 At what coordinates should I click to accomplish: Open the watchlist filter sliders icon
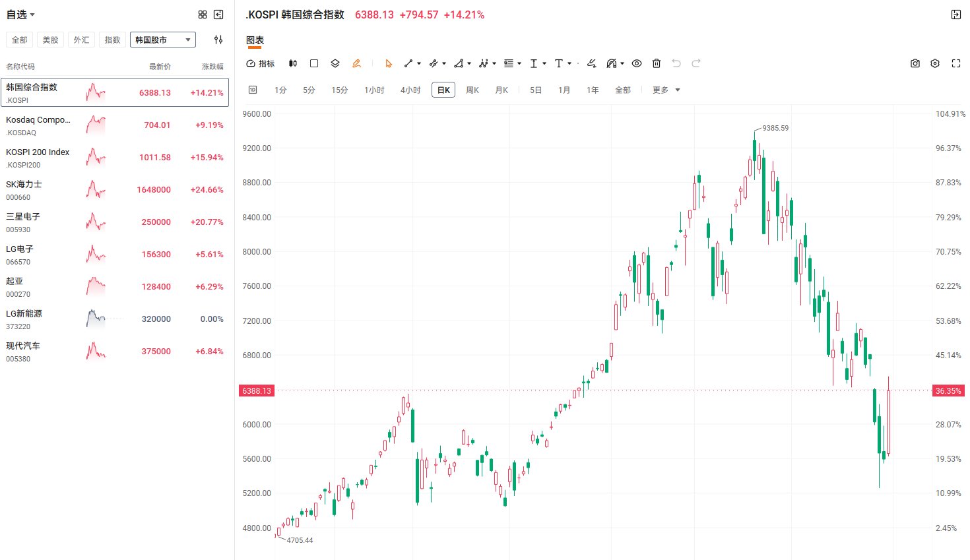pos(218,40)
